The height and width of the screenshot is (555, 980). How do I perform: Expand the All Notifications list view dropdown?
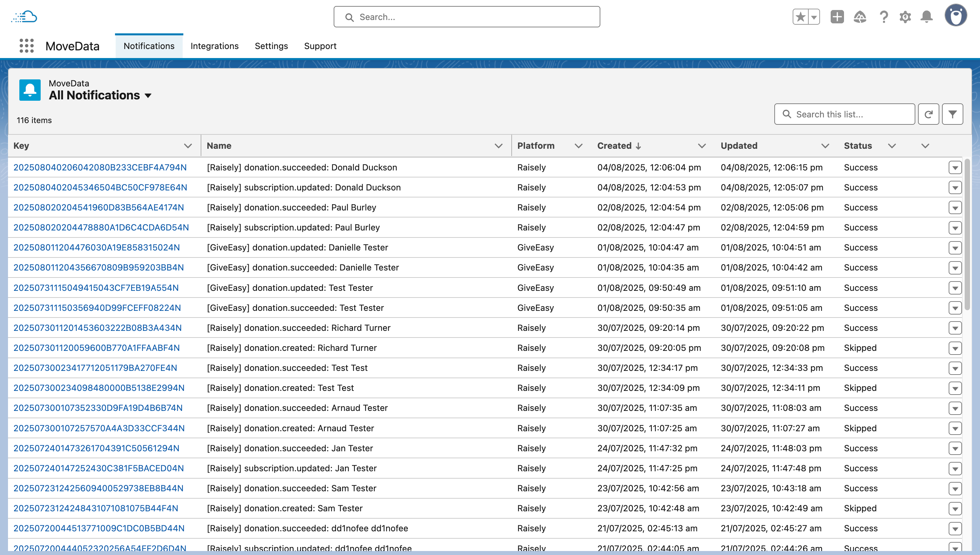pos(148,95)
